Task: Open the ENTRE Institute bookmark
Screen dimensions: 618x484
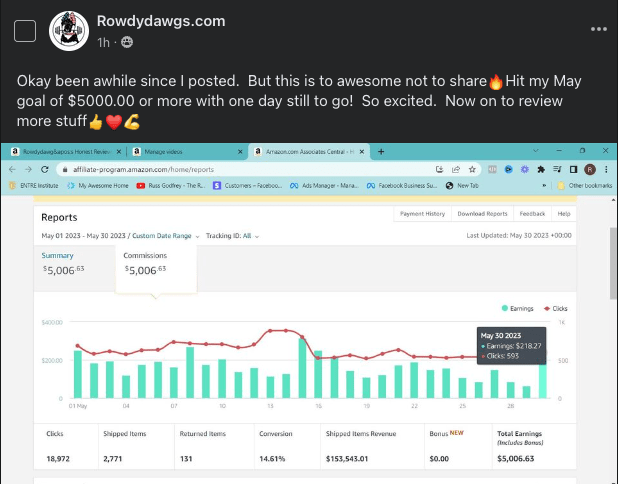Action: pyautogui.click(x=34, y=186)
